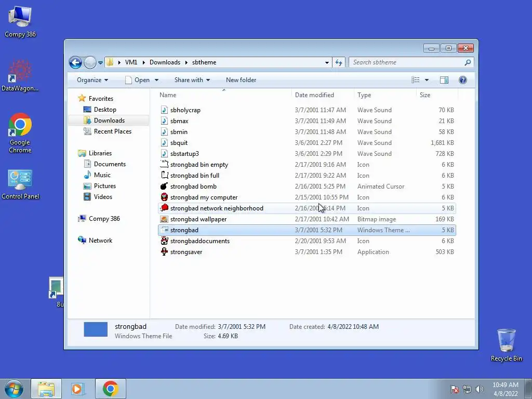Click the Recycle Bin desktop icon
532x399 pixels.
click(x=506, y=345)
